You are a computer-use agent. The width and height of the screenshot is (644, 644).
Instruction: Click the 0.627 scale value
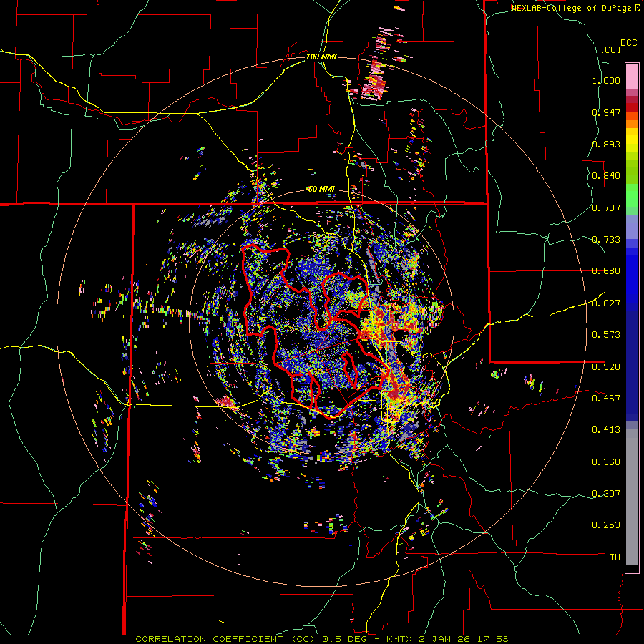[606, 303]
